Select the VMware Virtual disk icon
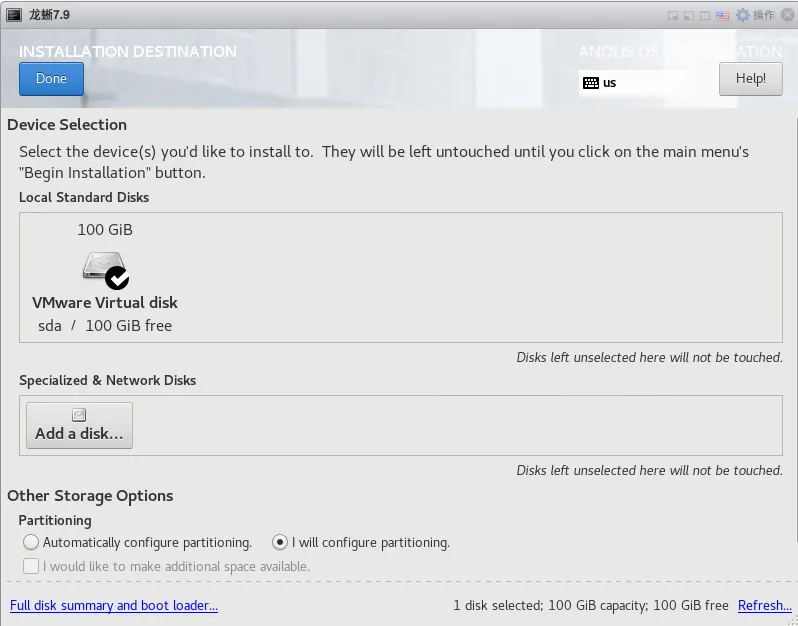The height and width of the screenshot is (626, 798). coord(105,269)
